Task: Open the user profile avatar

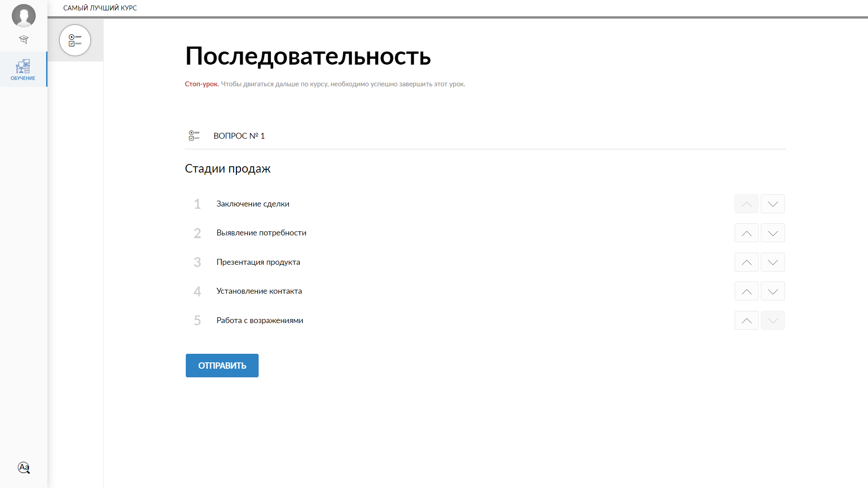Action: click(24, 16)
